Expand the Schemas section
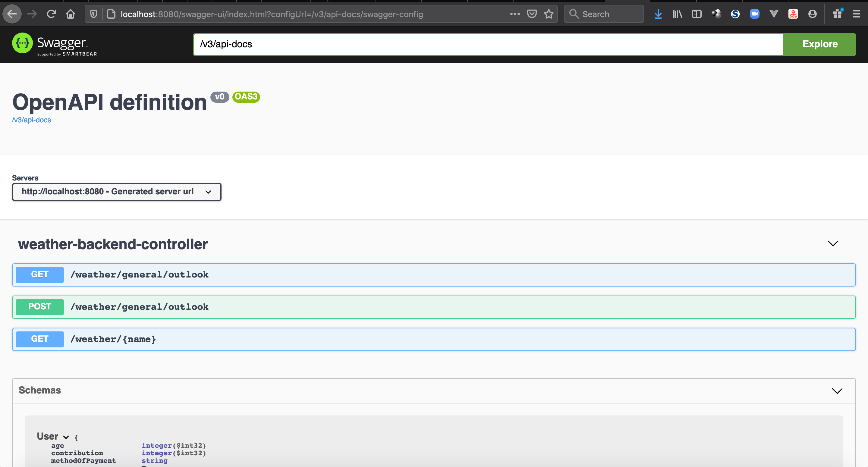This screenshot has width=868, height=467. point(838,391)
